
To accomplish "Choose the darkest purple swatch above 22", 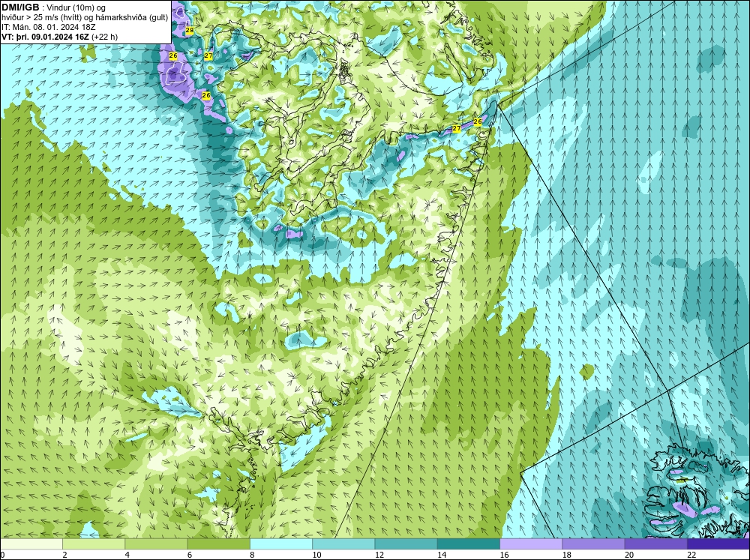I will [718, 544].
